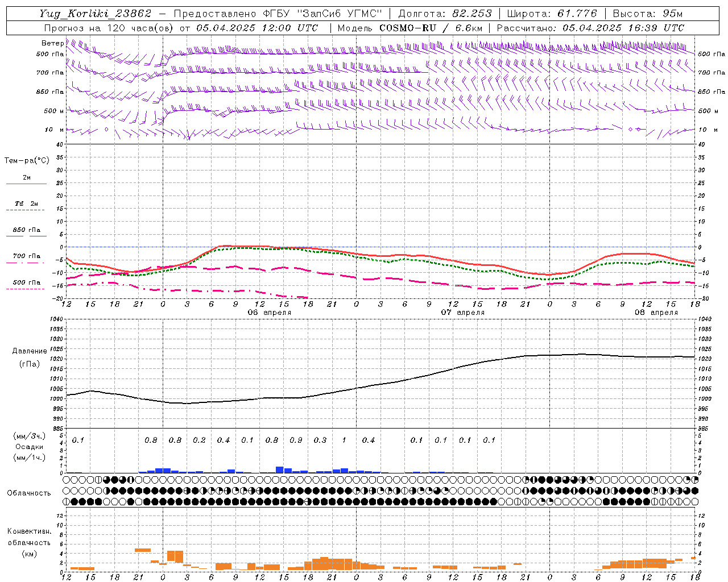Click '850 гПа' in the temperature legend

(27, 230)
